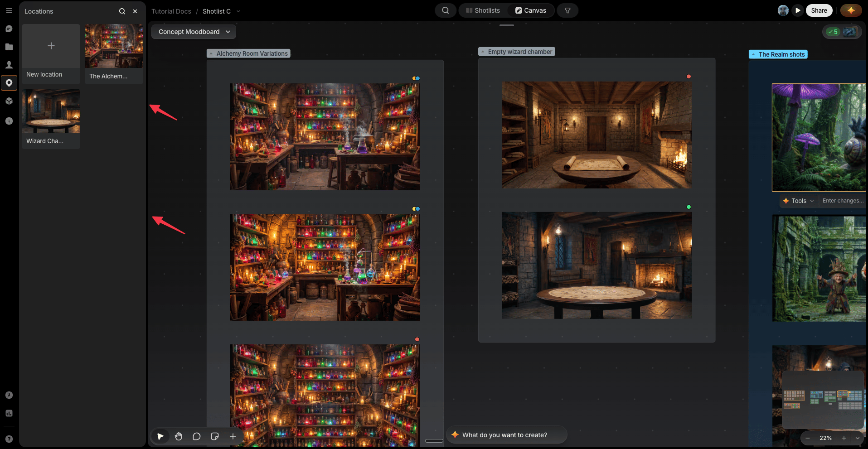This screenshot has width=868, height=449.
Task: Click the red status dot on first wizard chamber
Action: pyautogui.click(x=689, y=77)
